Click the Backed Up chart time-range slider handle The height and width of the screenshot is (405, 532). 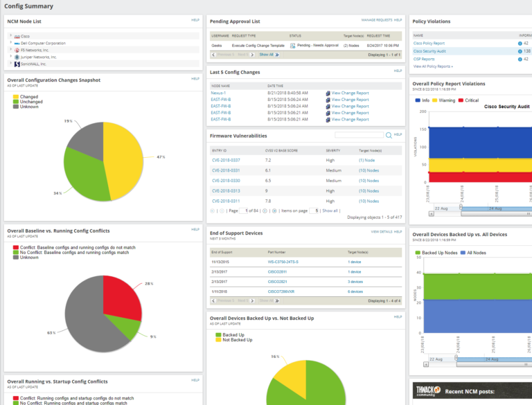coord(456,358)
